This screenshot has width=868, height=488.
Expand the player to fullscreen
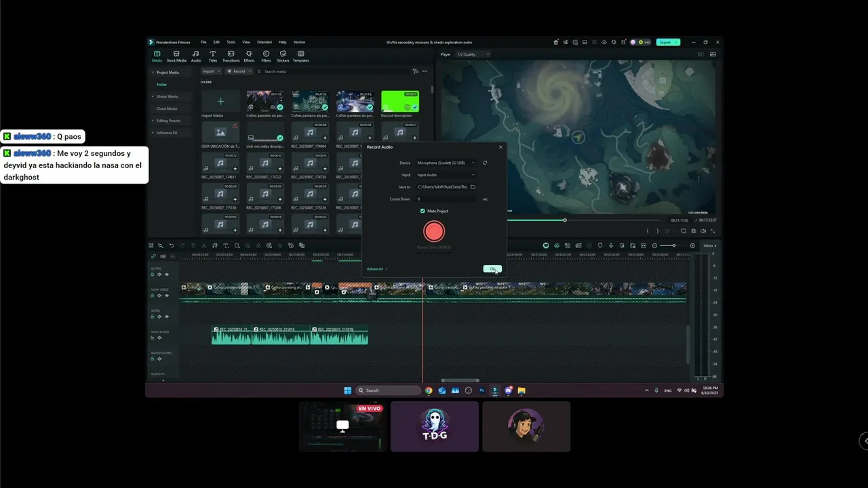712,231
